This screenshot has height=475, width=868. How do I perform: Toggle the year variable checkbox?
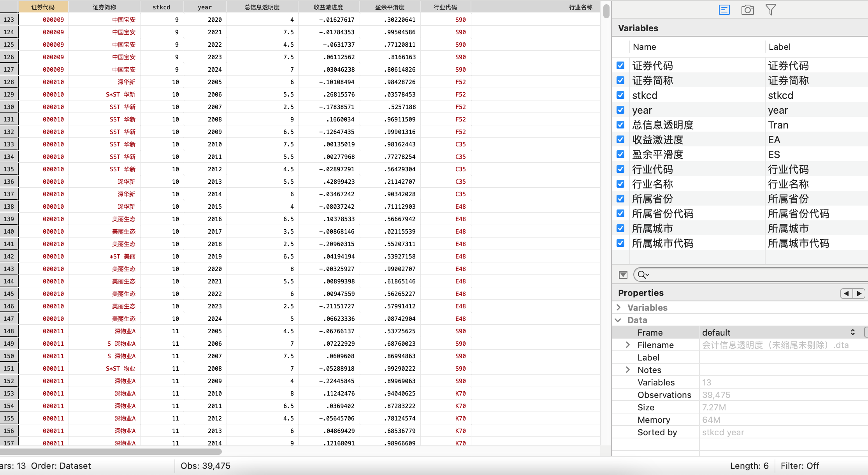coord(620,110)
